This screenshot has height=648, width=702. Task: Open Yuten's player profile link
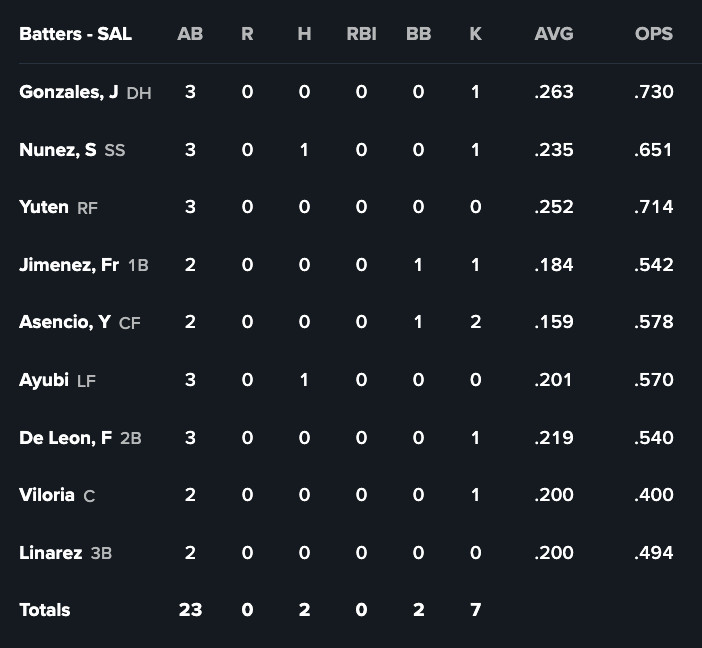point(44,207)
